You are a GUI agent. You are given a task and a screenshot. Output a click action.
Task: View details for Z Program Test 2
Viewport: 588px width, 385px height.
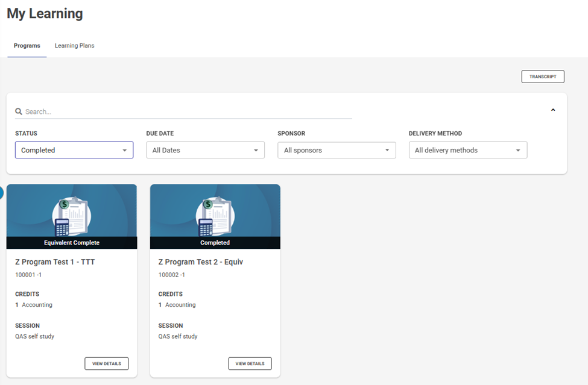(x=250, y=363)
